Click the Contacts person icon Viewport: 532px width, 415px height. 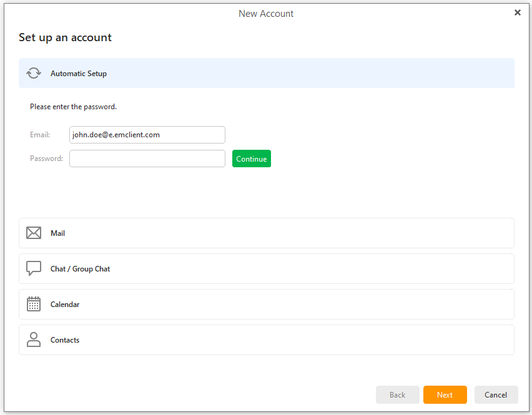(34, 339)
